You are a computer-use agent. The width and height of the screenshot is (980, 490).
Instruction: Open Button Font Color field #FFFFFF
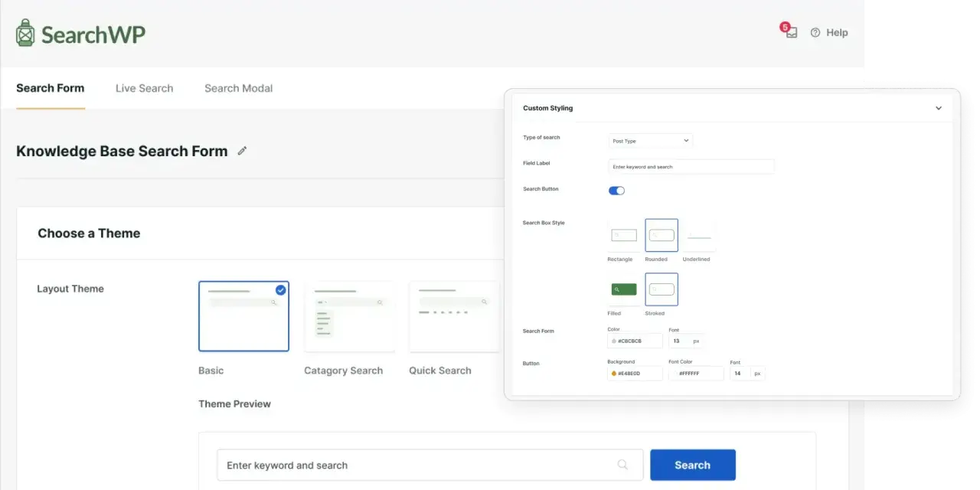(696, 374)
